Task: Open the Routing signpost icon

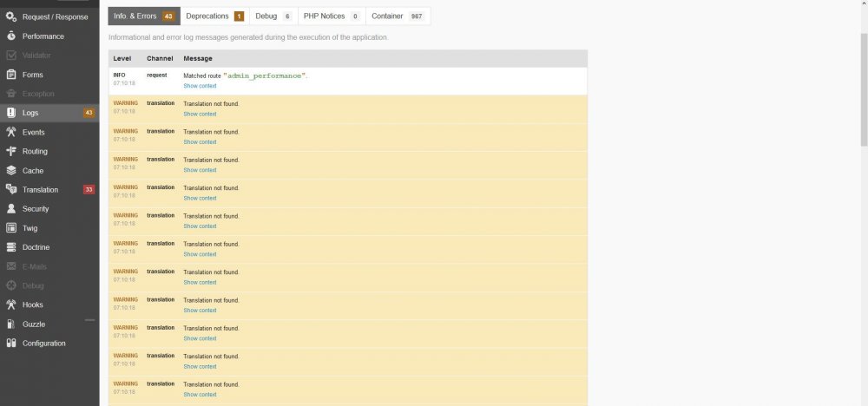Action: [x=11, y=151]
